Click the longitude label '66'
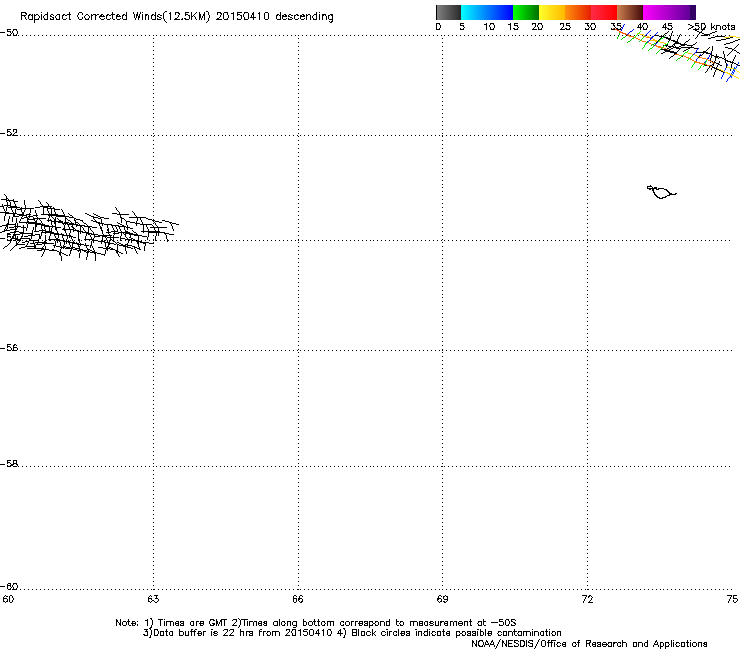The image size is (740, 650). (298, 599)
